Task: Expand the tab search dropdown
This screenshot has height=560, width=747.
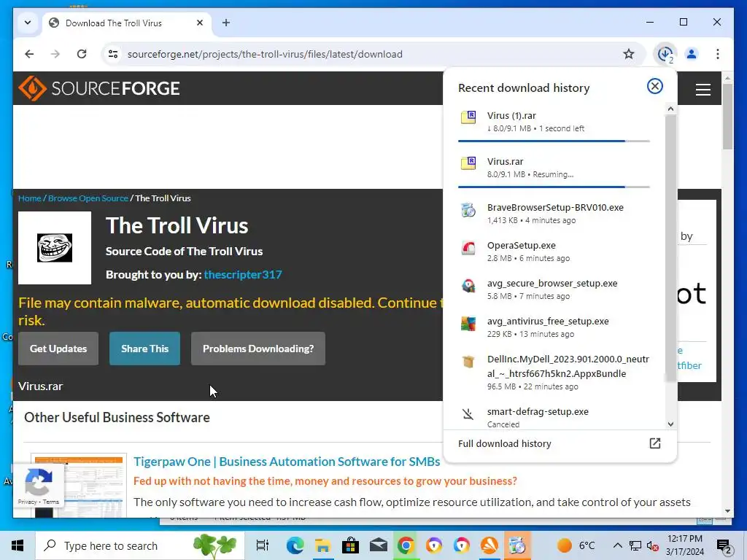Action: click(28, 23)
